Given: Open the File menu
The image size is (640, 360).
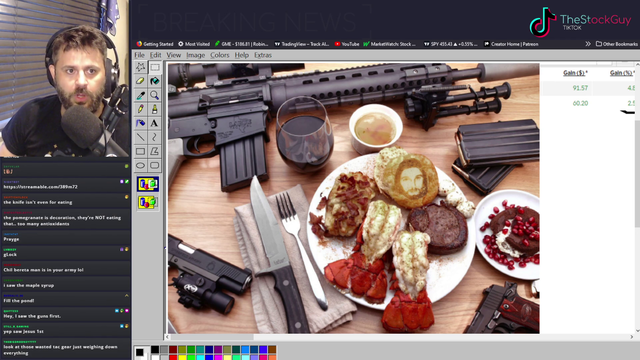Looking at the screenshot, I should coord(140,55).
